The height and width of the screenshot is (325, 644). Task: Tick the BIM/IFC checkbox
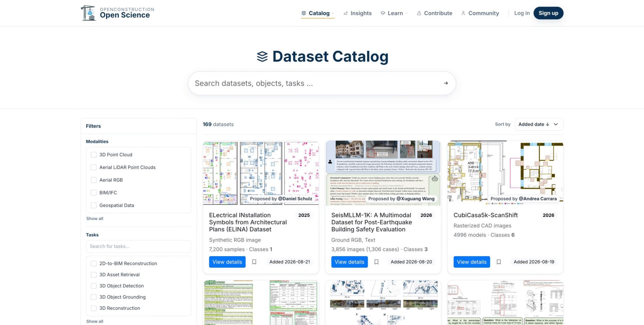tap(93, 193)
